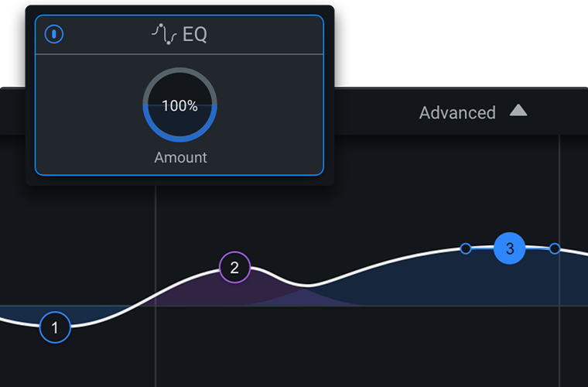Collapse Advanced using the triangle arrow

tap(518, 110)
